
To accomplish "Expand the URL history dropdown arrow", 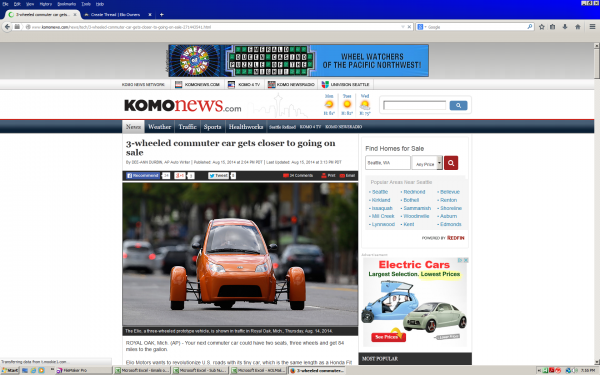I will [x=403, y=27].
